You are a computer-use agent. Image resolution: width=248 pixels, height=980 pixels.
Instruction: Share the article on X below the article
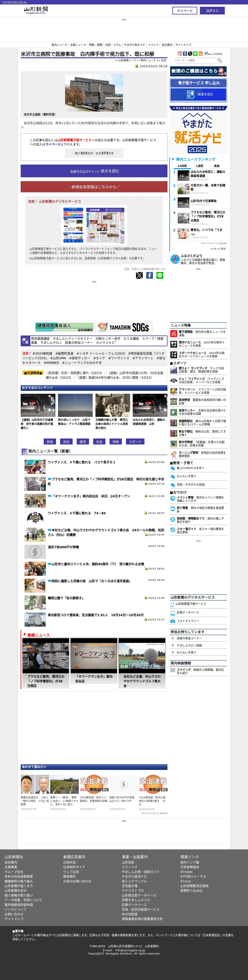pyautogui.click(x=139, y=275)
